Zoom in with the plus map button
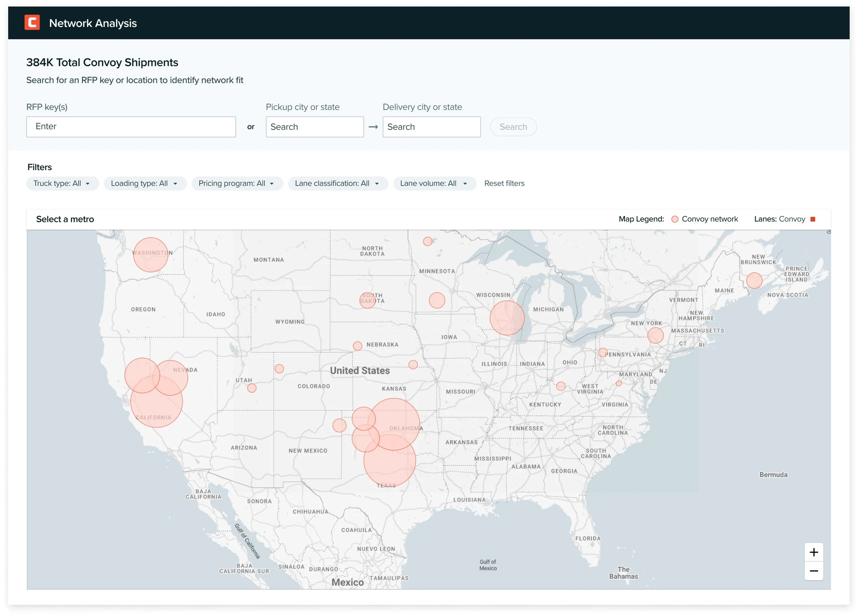This screenshot has width=859, height=616. pos(813,552)
